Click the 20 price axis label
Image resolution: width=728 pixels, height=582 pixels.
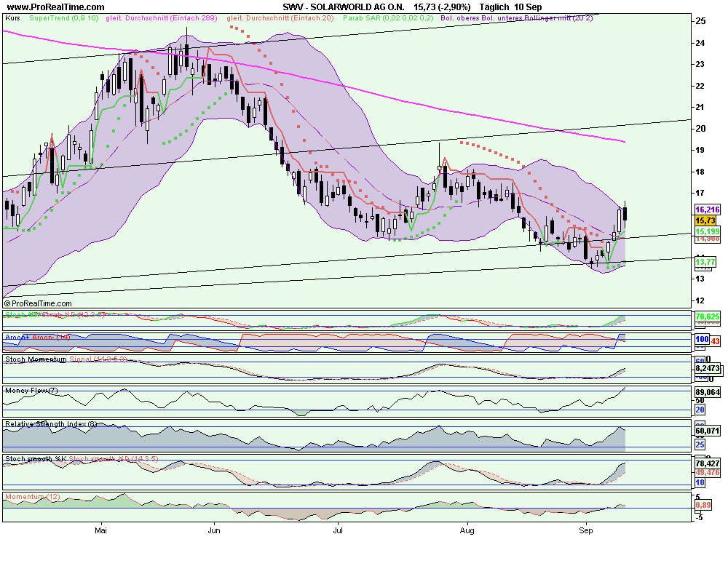pyautogui.click(x=700, y=129)
